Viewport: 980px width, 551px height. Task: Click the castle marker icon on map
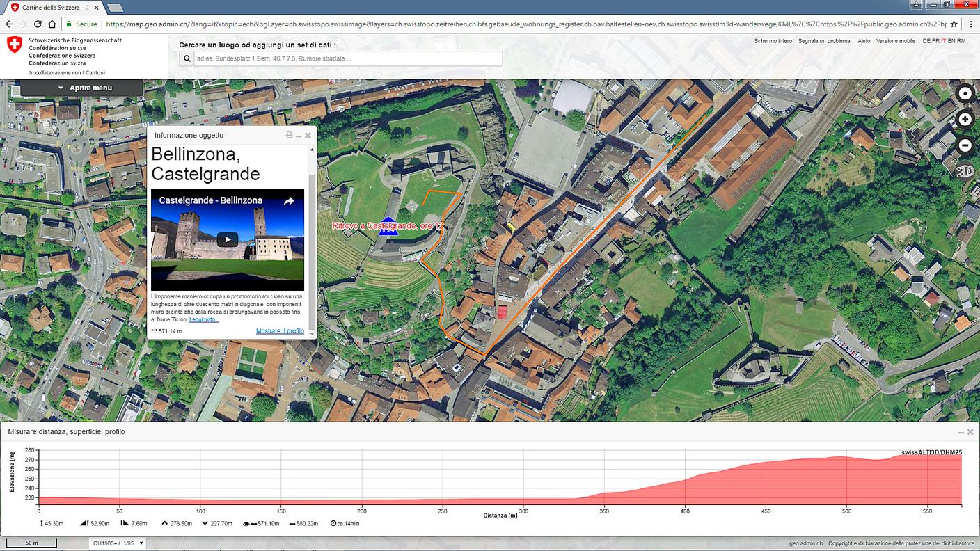[x=388, y=226]
